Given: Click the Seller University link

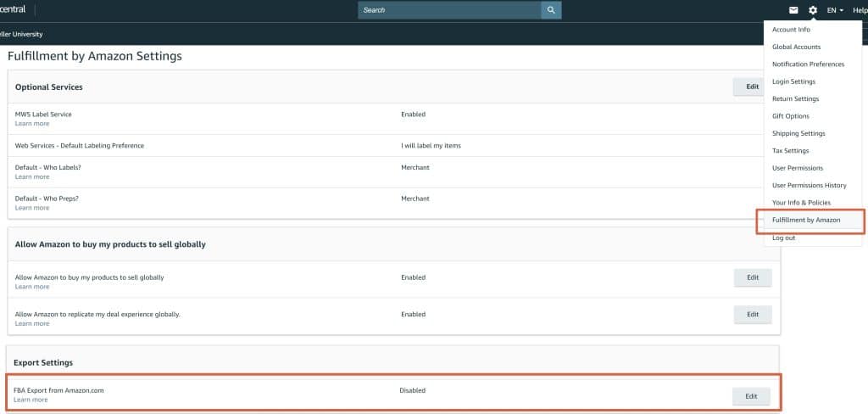Looking at the screenshot, I should coord(21,35).
